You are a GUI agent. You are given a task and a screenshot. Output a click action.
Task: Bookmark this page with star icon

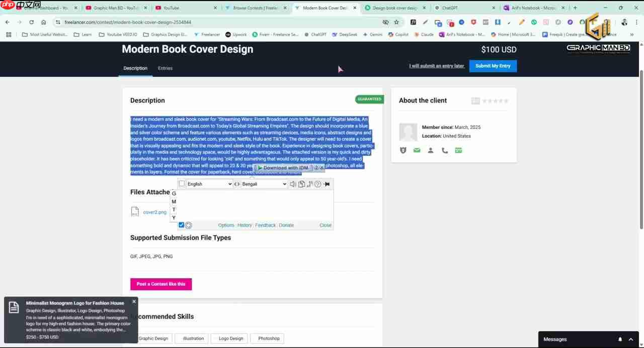point(396,22)
